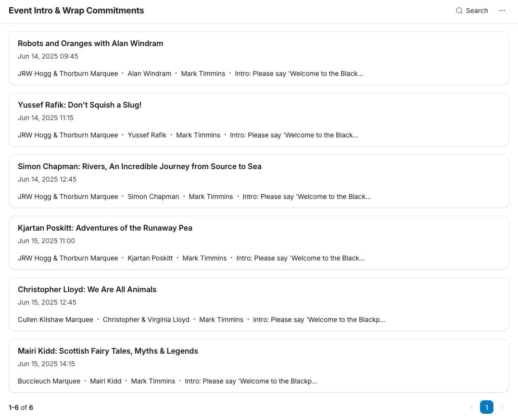Click the 1-6 of 6 record count
Screen dimensions: 518x420
tap(21, 408)
